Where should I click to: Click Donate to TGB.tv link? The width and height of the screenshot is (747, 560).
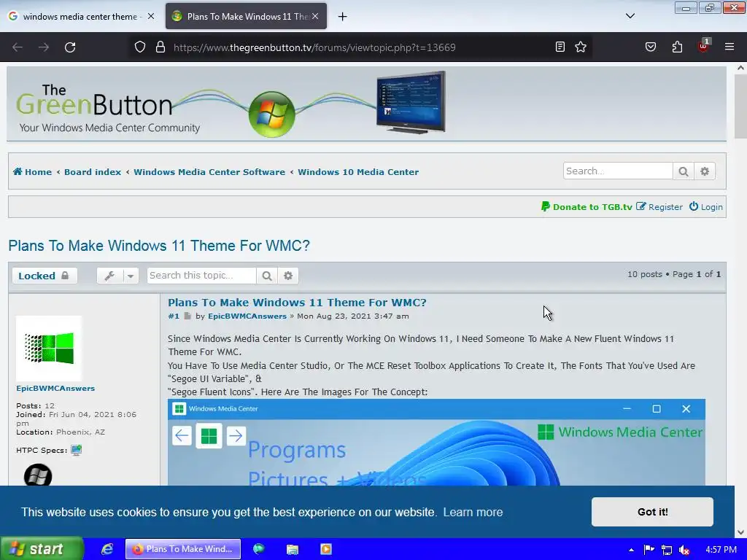[x=587, y=206]
